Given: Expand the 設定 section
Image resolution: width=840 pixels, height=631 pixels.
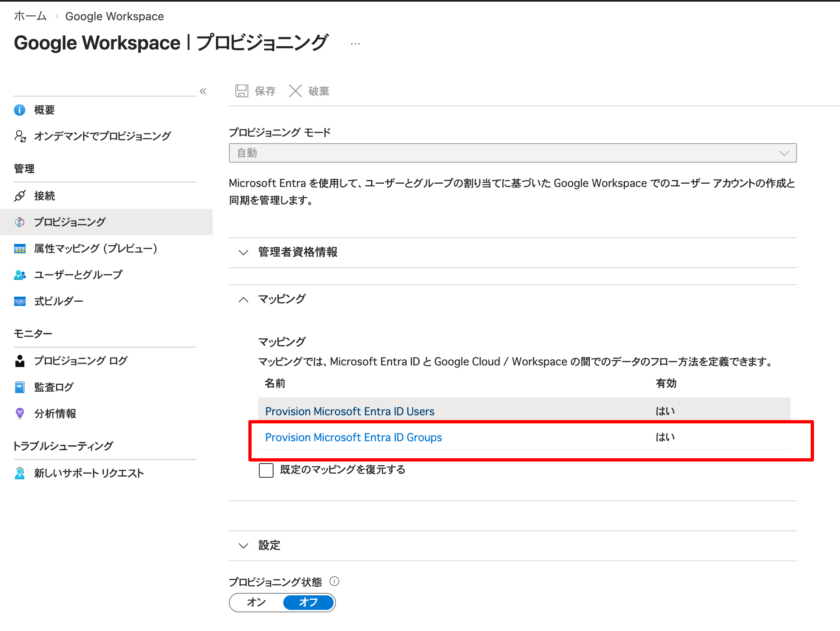Looking at the screenshot, I should 243,545.
